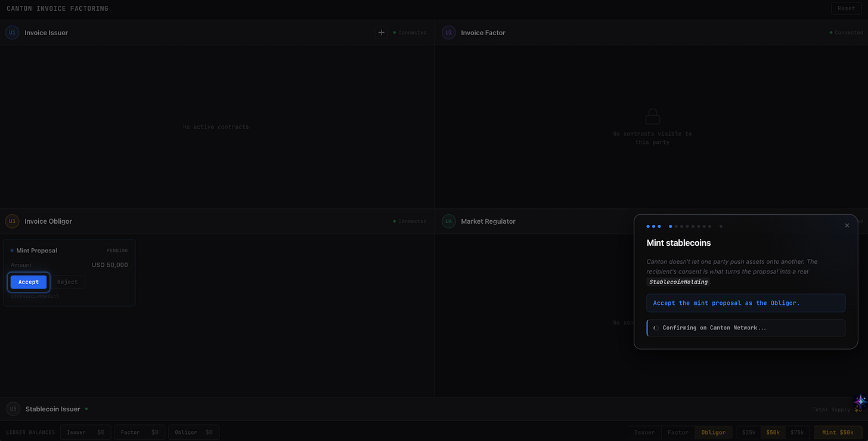Click the Factor ledger balance chip
868x441 pixels.
pyautogui.click(x=139, y=432)
